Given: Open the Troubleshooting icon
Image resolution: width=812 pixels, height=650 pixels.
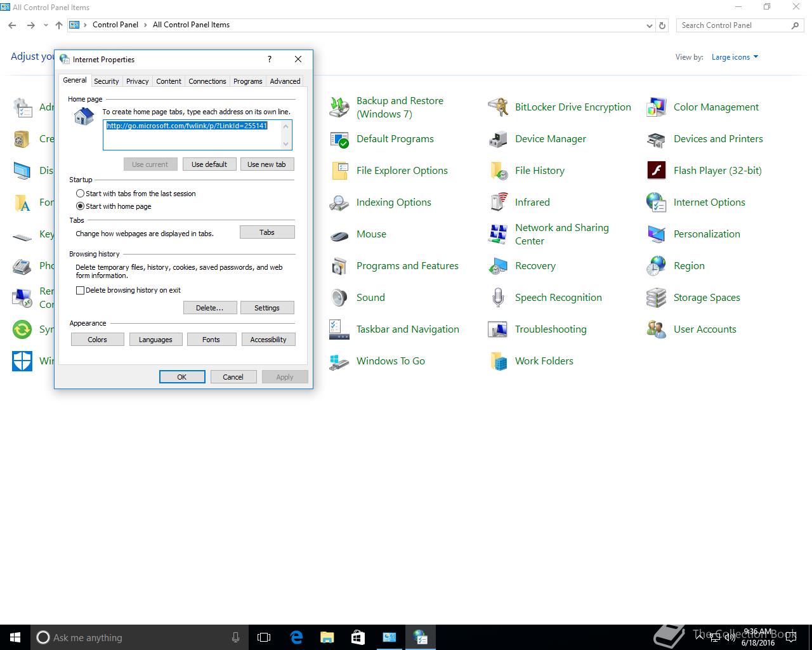Looking at the screenshot, I should click(x=498, y=329).
